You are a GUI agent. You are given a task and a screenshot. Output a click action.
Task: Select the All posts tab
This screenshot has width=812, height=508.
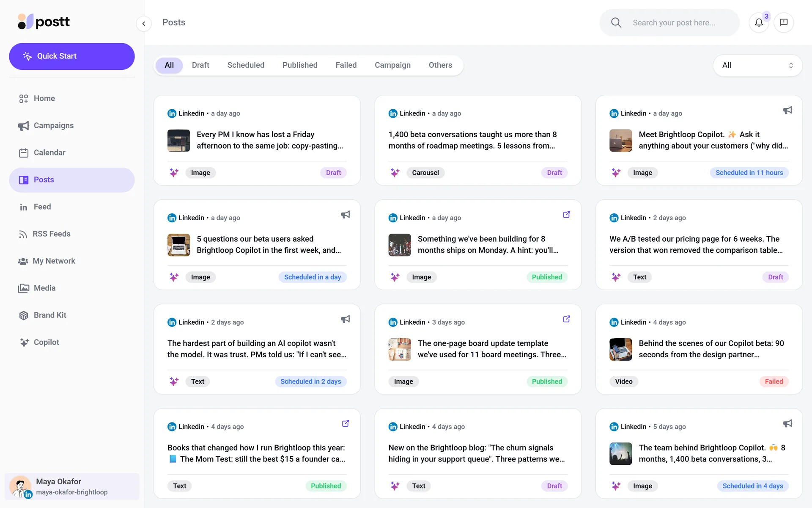(x=169, y=65)
